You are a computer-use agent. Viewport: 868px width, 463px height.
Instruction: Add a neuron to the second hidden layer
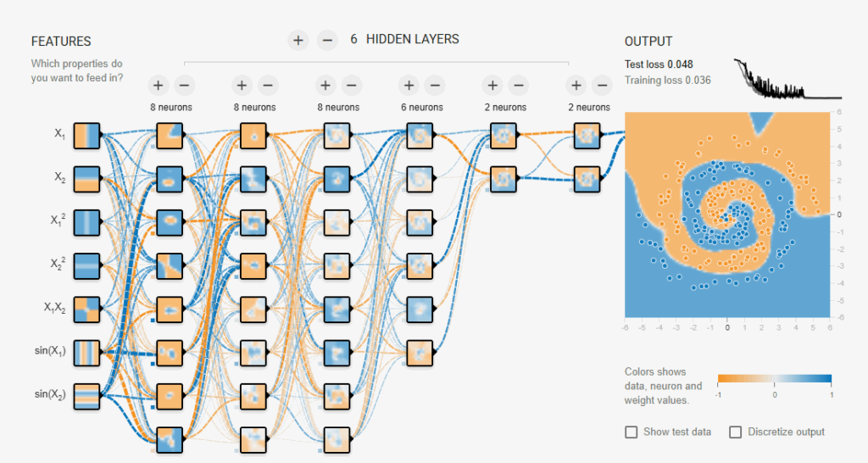click(242, 86)
